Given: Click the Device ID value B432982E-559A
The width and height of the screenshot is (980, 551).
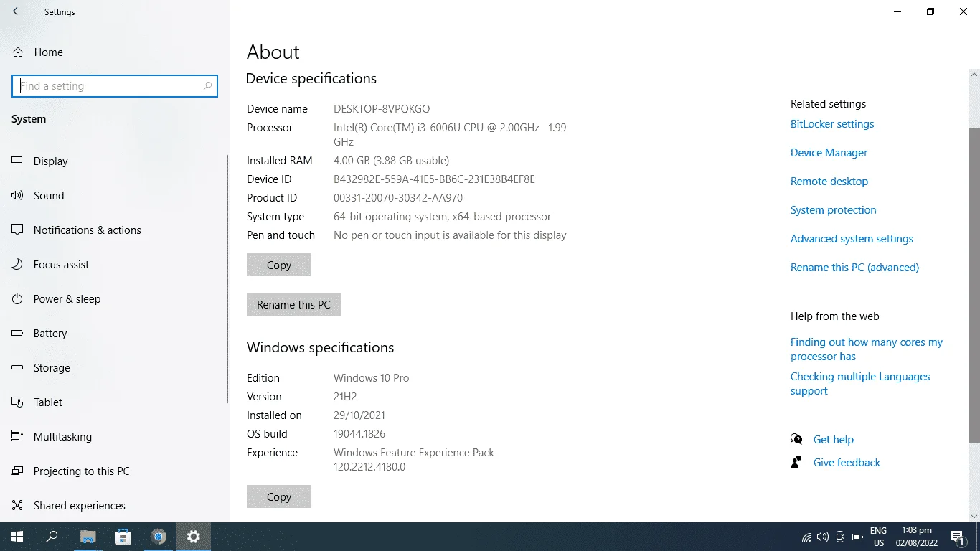Looking at the screenshot, I should (434, 179).
